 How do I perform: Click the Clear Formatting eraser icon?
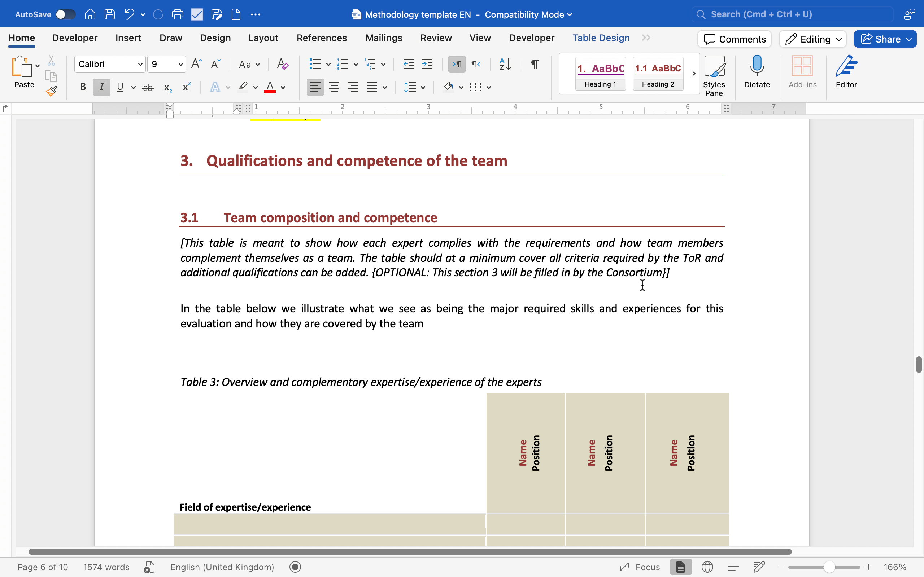pos(283,64)
